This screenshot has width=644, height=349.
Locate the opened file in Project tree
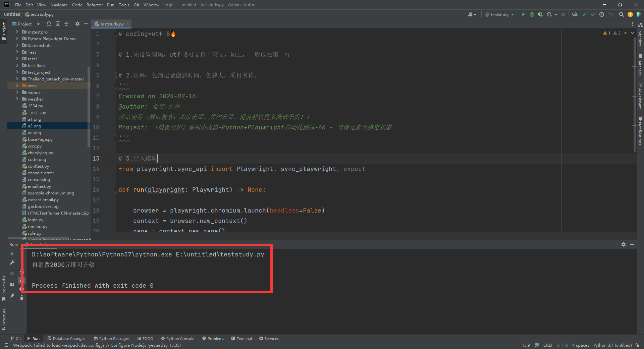(x=49, y=24)
